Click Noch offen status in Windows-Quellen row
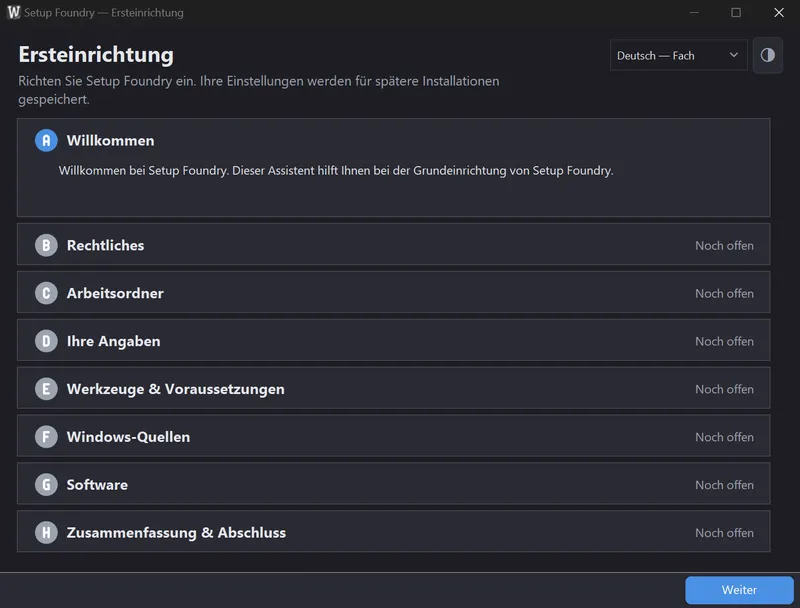The width and height of the screenshot is (800, 608). (x=724, y=437)
